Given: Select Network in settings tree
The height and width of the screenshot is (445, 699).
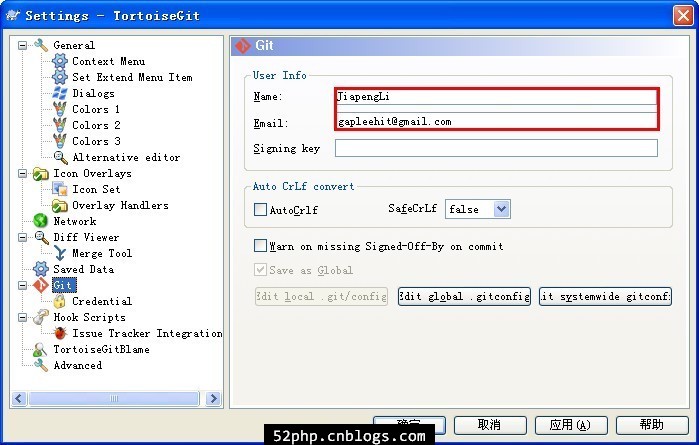Looking at the screenshot, I should [x=74, y=221].
